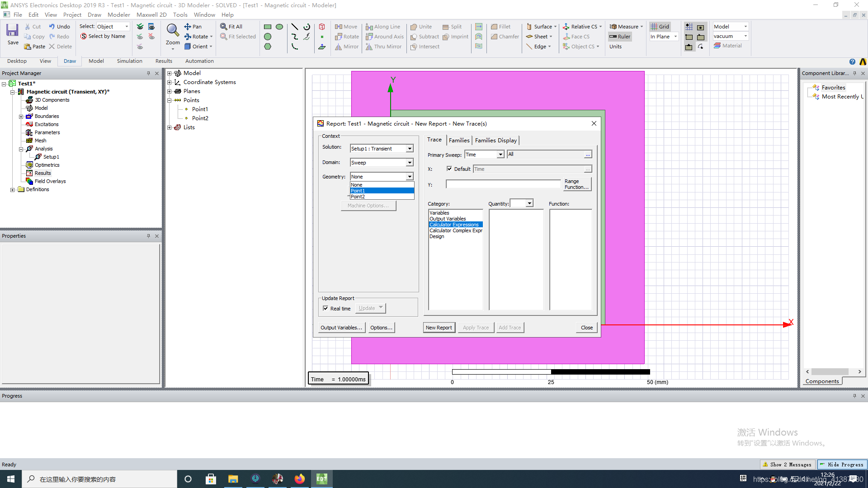
Task: Switch to the Results ribbon tab
Action: [x=164, y=61]
